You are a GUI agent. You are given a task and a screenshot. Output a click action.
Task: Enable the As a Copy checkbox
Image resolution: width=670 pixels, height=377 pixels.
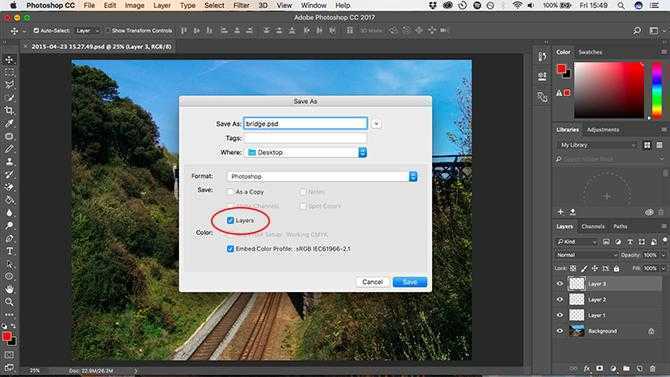[230, 192]
